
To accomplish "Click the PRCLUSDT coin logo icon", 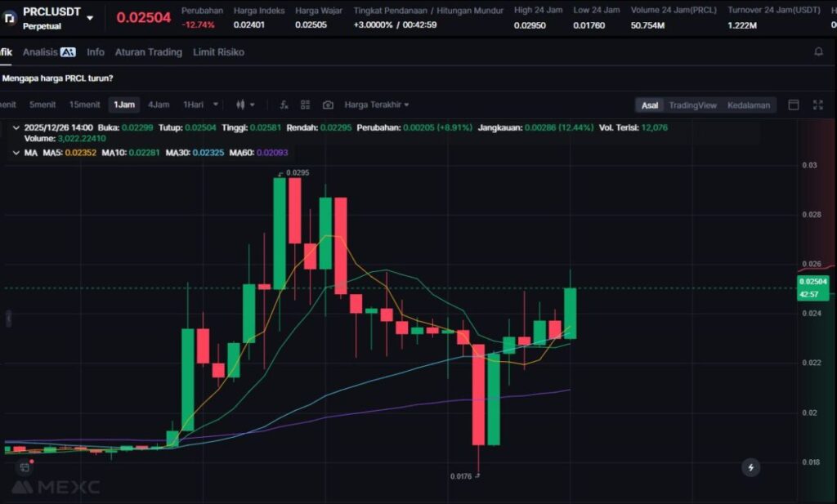I will point(11,16).
